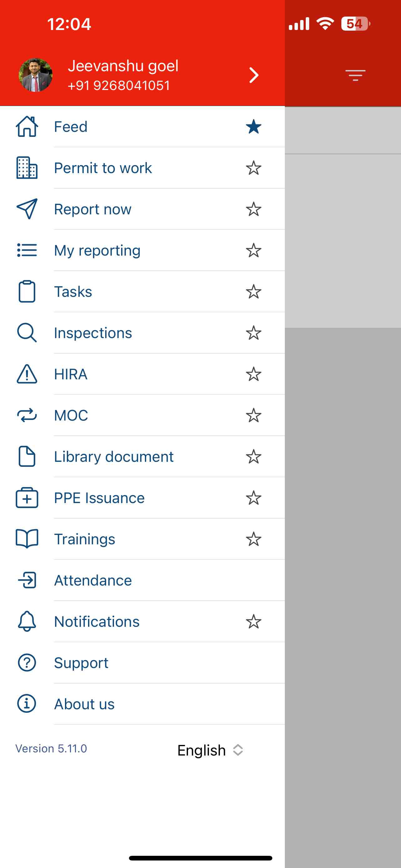
Task: Tap the Tasks clipboard icon
Action: tap(27, 292)
